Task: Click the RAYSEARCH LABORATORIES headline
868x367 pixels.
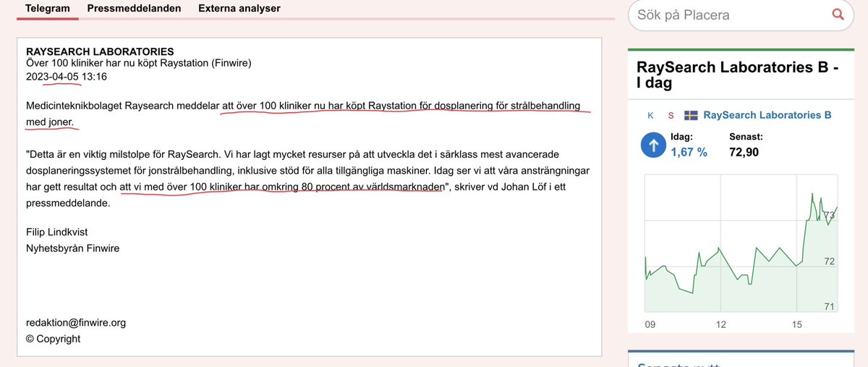Action: pyautogui.click(x=100, y=51)
